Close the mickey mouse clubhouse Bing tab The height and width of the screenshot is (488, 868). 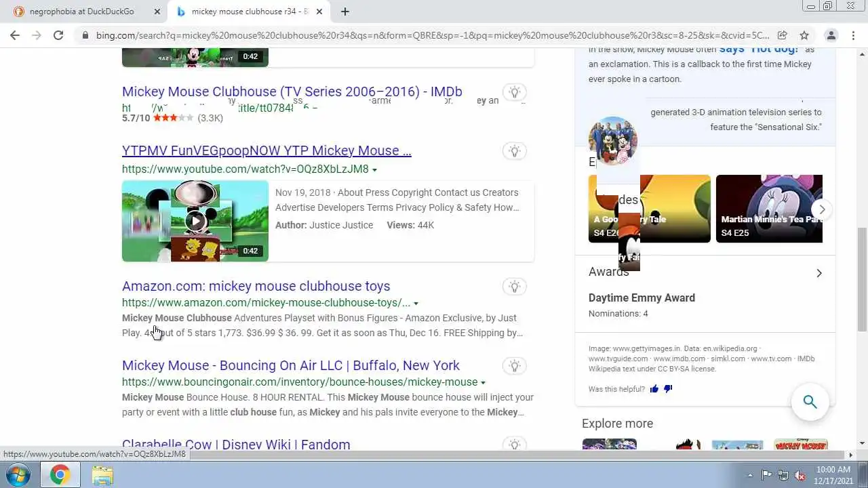pyautogui.click(x=319, y=12)
